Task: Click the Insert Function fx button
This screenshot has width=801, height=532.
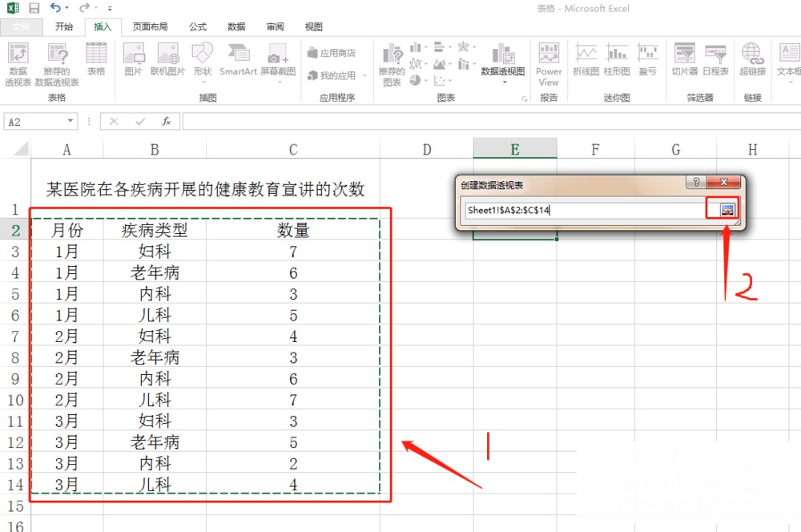Action: [x=166, y=121]
